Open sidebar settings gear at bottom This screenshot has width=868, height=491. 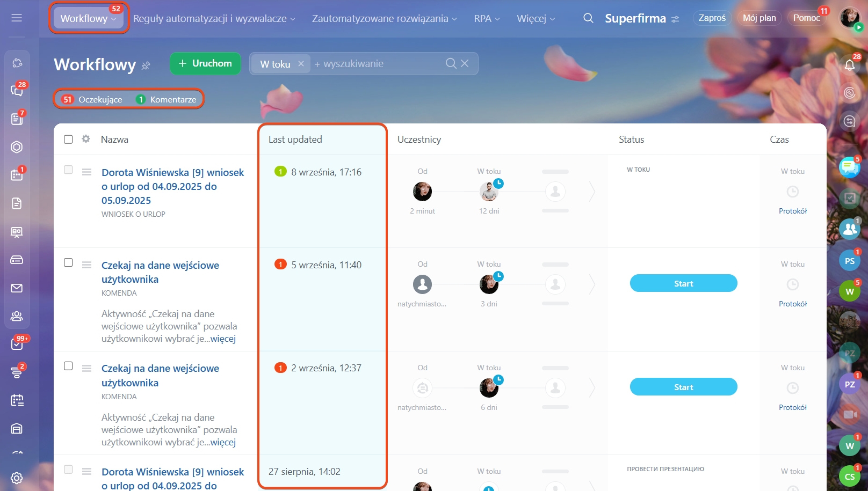[17, 478]
